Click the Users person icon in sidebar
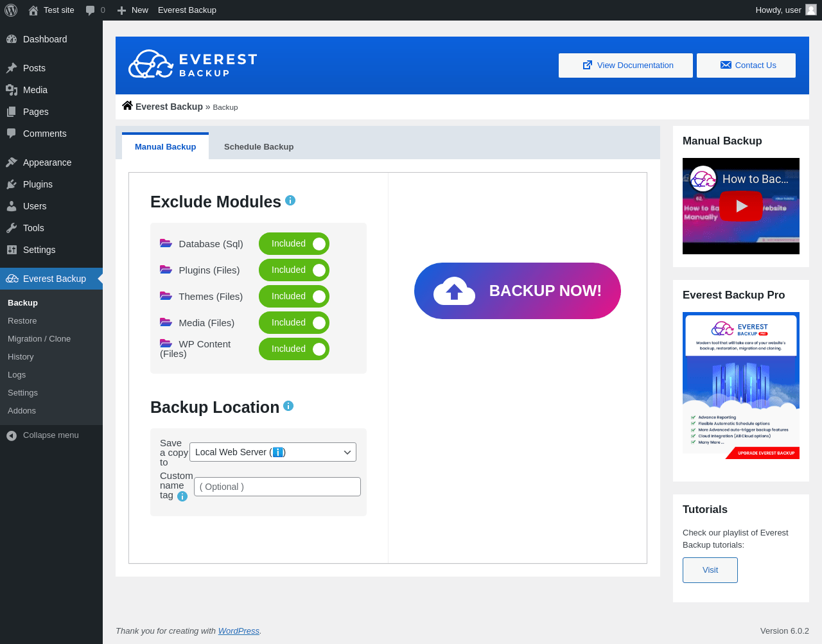 pos(12,206)
